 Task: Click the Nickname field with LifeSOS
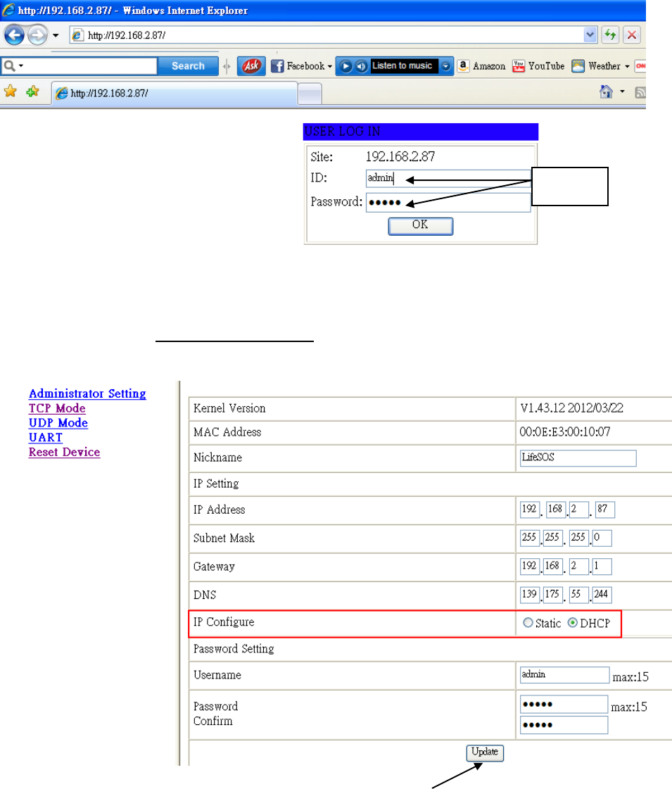pyautogui.click(x=578, y=458)
